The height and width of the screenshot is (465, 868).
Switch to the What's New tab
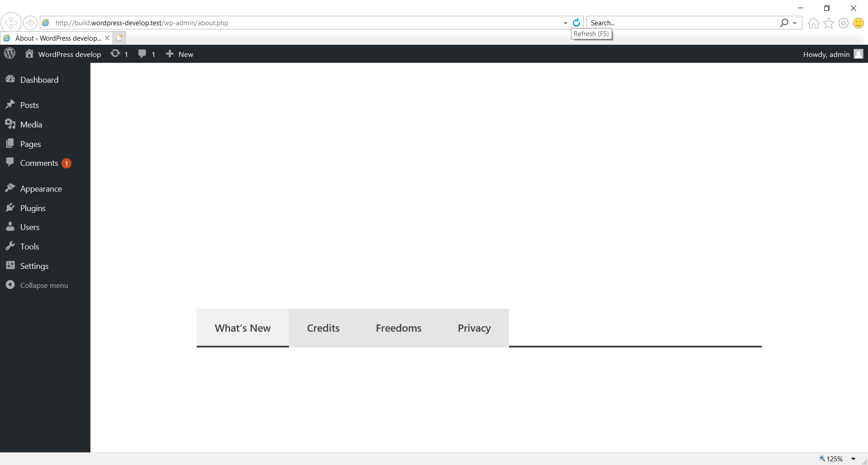pyautogui.click(x=243, y=328)
